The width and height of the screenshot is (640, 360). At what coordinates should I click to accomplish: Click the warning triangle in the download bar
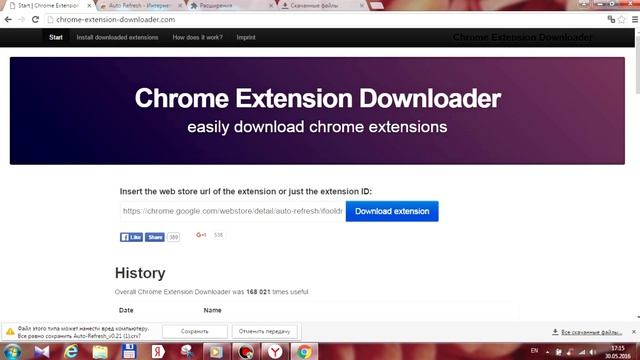point(10,331)
